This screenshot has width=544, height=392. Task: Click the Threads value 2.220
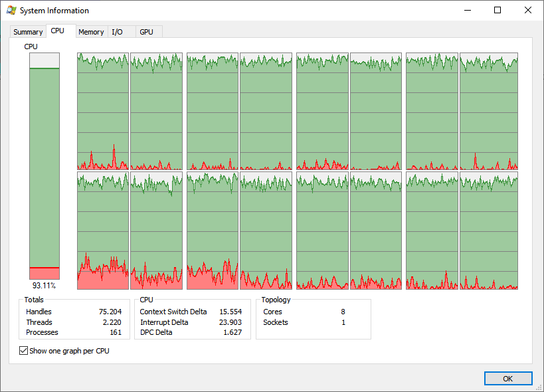tap(112, 322)
